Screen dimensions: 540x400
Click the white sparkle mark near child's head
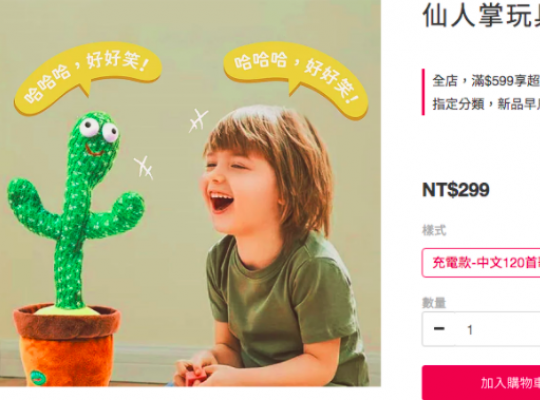198,120
